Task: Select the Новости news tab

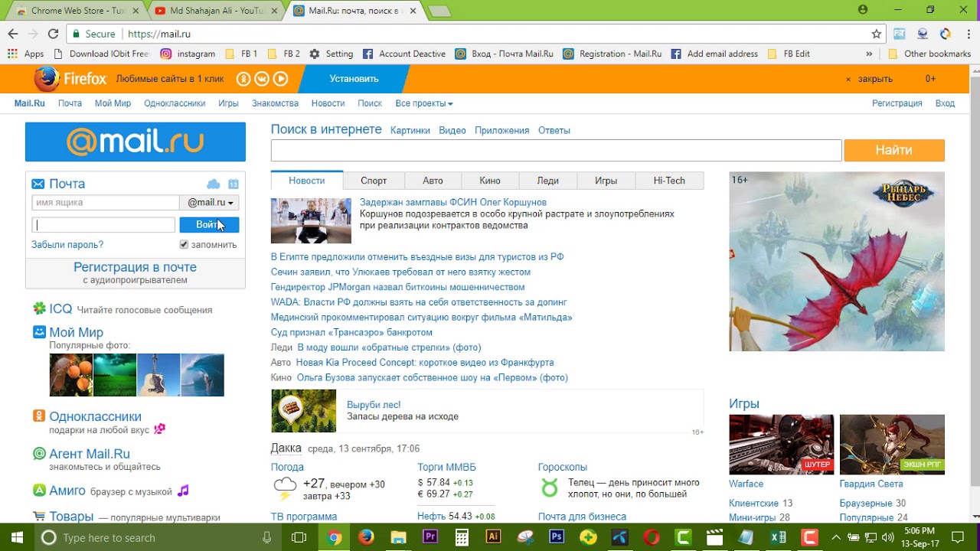Action: (306, 181)
